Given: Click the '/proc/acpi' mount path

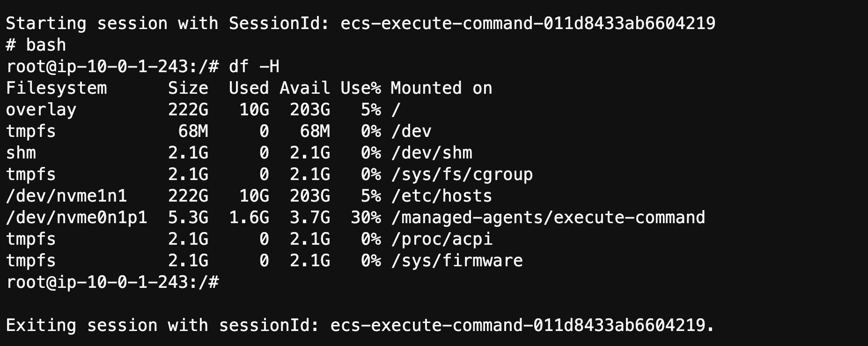Looking at the screenshot, I should pos(441,239).
